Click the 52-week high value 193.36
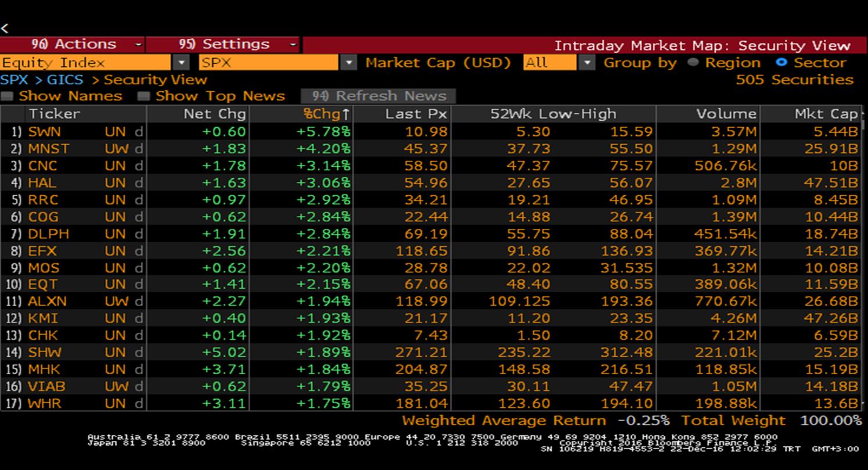This screenshot has width=868, height=470. click(x=626, y=302)
